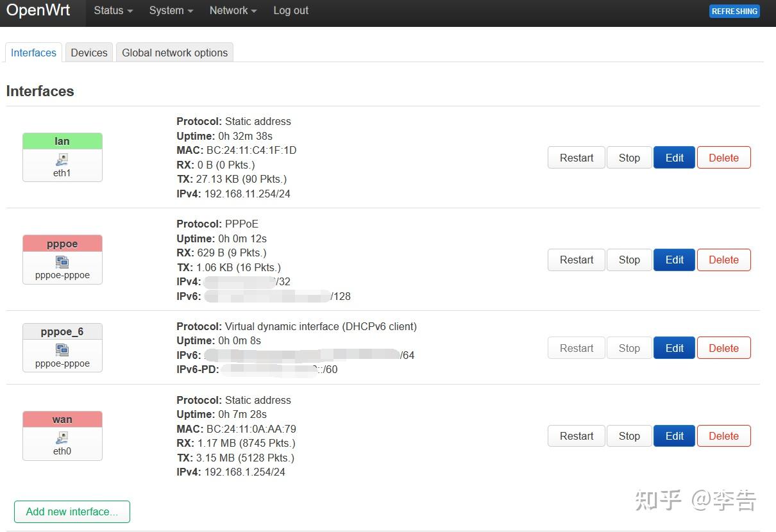Click Add new interface
The image size is (776, 532).
click(x=72, y=511)
